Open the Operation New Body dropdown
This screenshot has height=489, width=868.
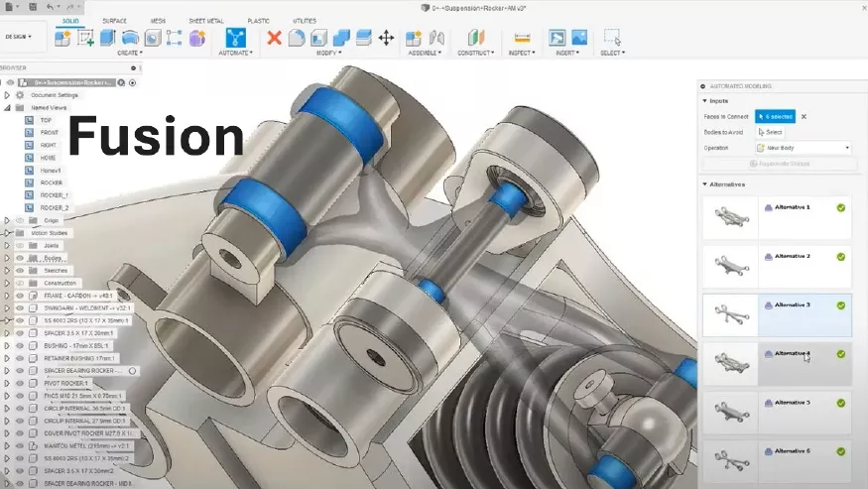803,148
